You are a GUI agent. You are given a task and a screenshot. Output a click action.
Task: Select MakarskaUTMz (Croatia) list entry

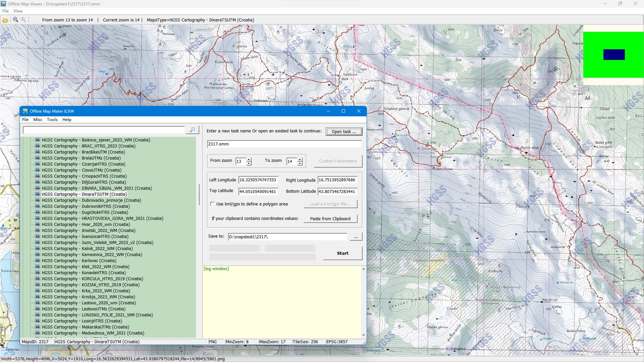[85, 327]
